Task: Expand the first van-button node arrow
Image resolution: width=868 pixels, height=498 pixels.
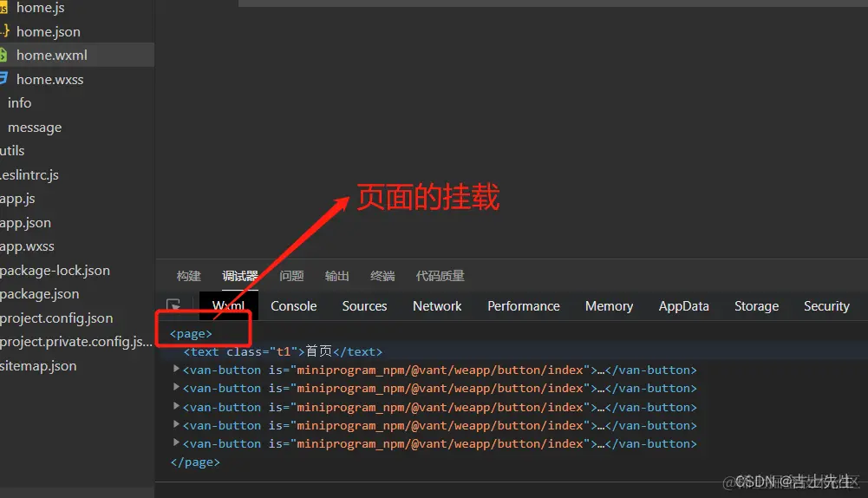Action: [x=176, y=369]
